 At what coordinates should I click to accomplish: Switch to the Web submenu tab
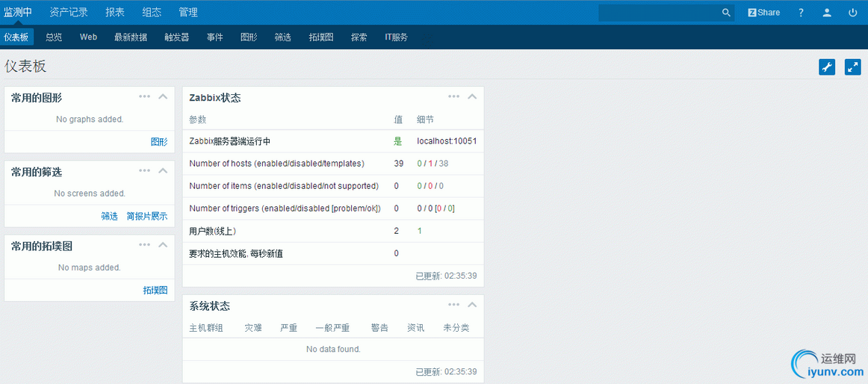click(89, 37)
